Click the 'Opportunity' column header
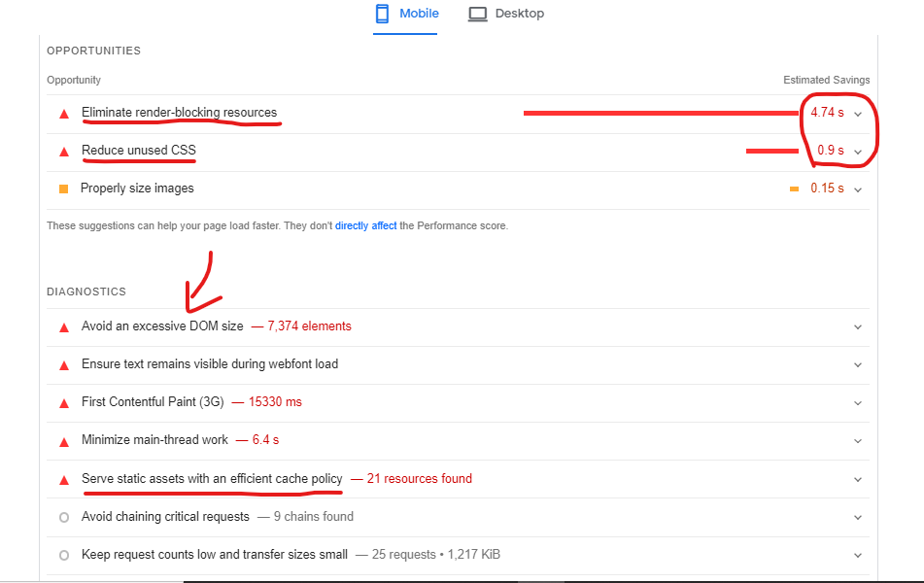Image resolution: width=924 pixels, height=583 pixels. [x=74, y=80]
